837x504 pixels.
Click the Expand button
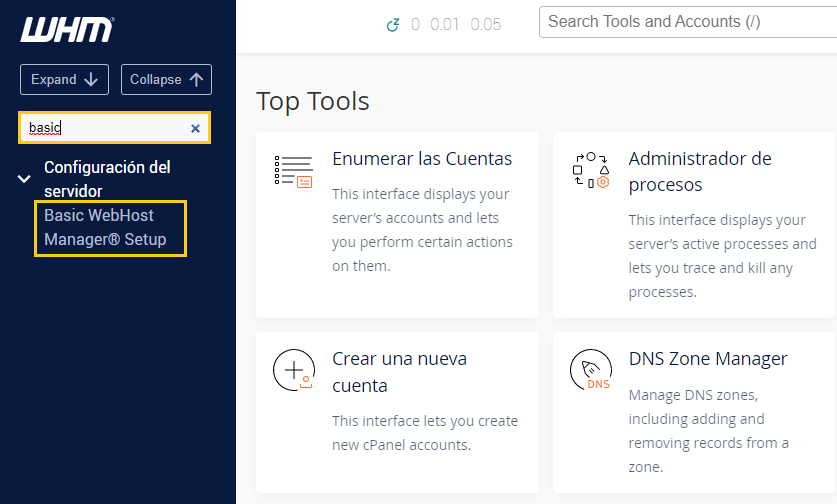click(x=65, y=80)
